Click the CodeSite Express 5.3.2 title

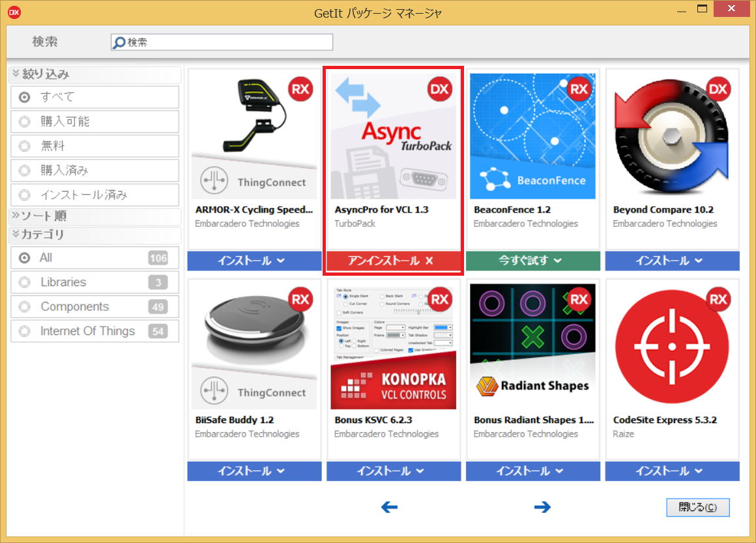click(x=665, y=420)
